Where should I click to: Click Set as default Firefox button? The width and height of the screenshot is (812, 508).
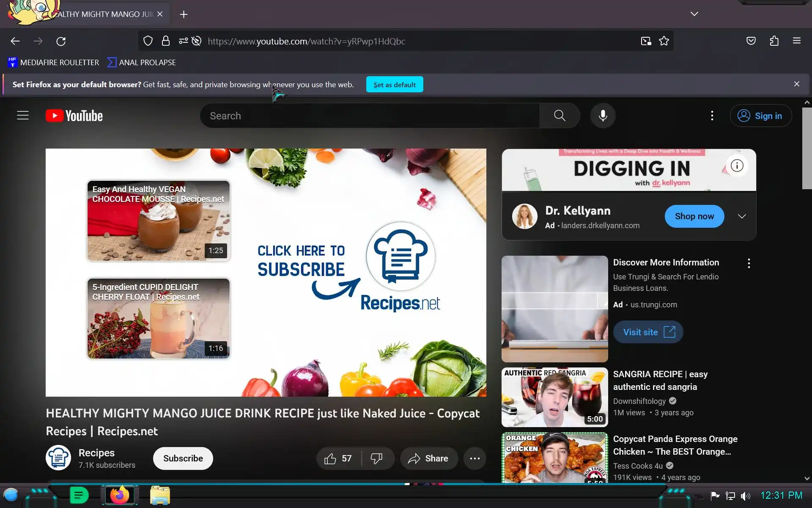point(394,85)
